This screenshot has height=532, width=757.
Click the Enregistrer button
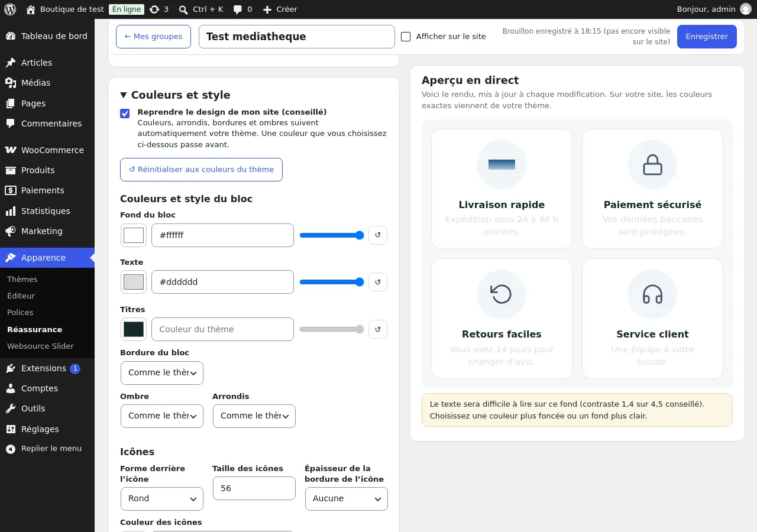click(x=707, y=37)
